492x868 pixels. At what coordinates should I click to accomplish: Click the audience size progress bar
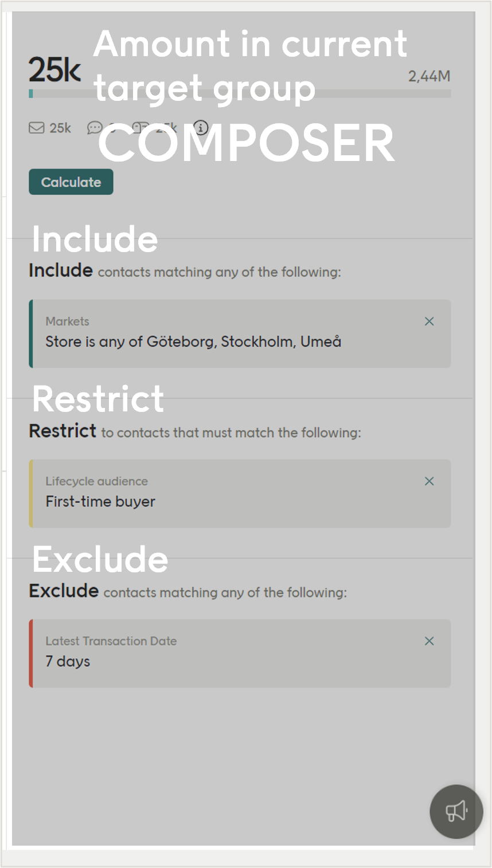point(241,92)
